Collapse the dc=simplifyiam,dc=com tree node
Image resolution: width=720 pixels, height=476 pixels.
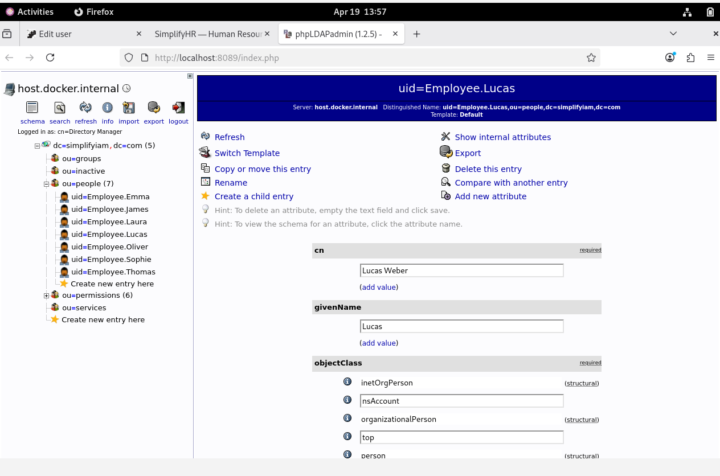[x=37, y=146]
